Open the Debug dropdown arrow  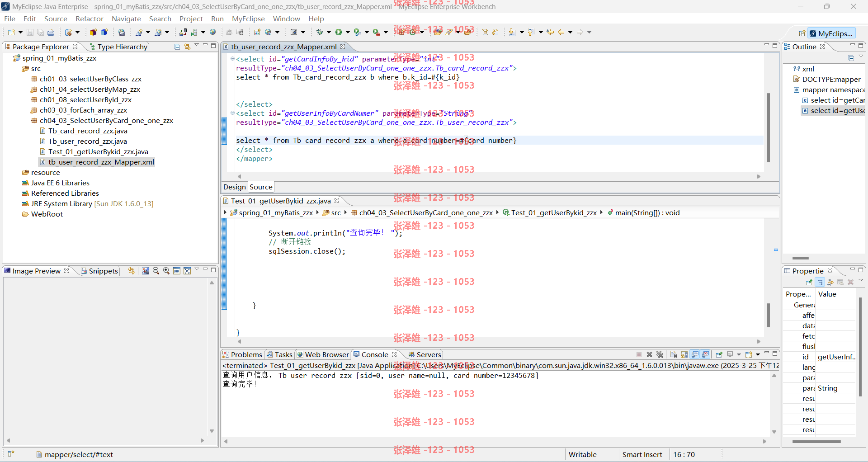coord(329,32)
